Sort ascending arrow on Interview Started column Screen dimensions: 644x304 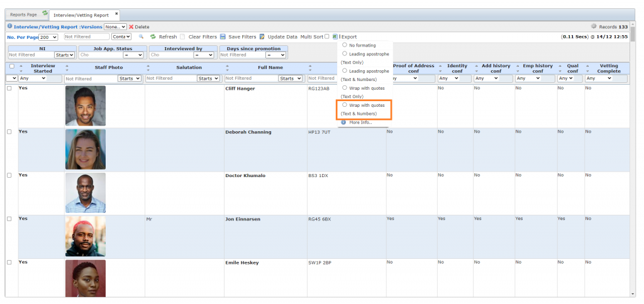coord(21,66)
